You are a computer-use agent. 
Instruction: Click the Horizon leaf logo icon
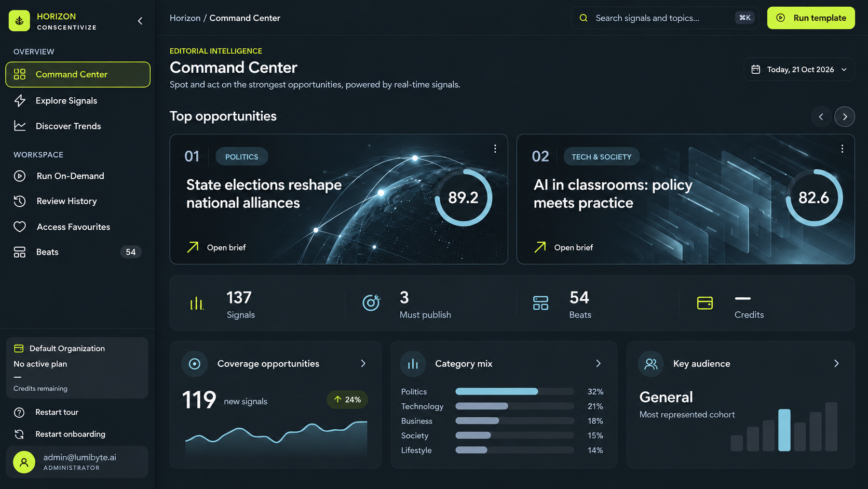(19, 21)
